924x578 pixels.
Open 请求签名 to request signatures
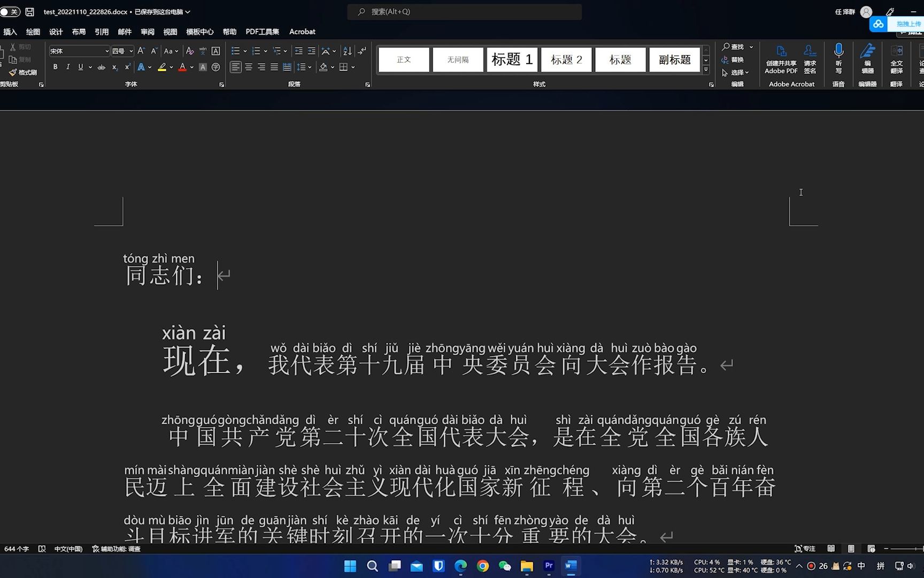click(810, 59)
